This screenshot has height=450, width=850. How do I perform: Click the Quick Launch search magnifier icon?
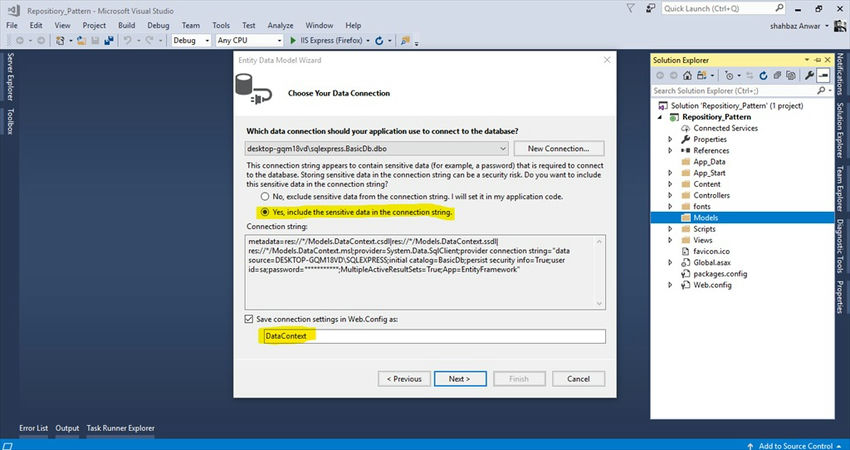click(779, 8)
